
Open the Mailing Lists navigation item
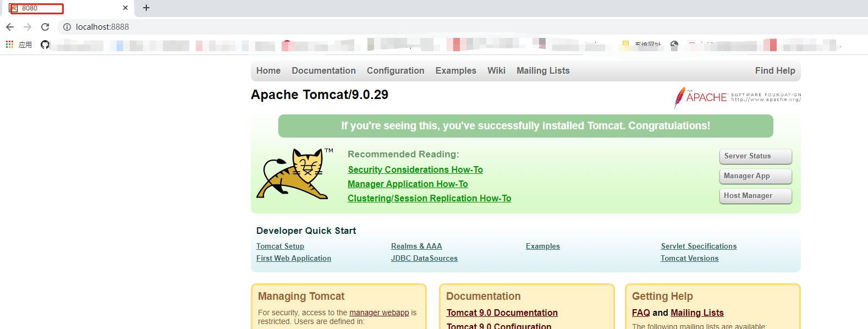pyautogui.click(x=543, y=70)
